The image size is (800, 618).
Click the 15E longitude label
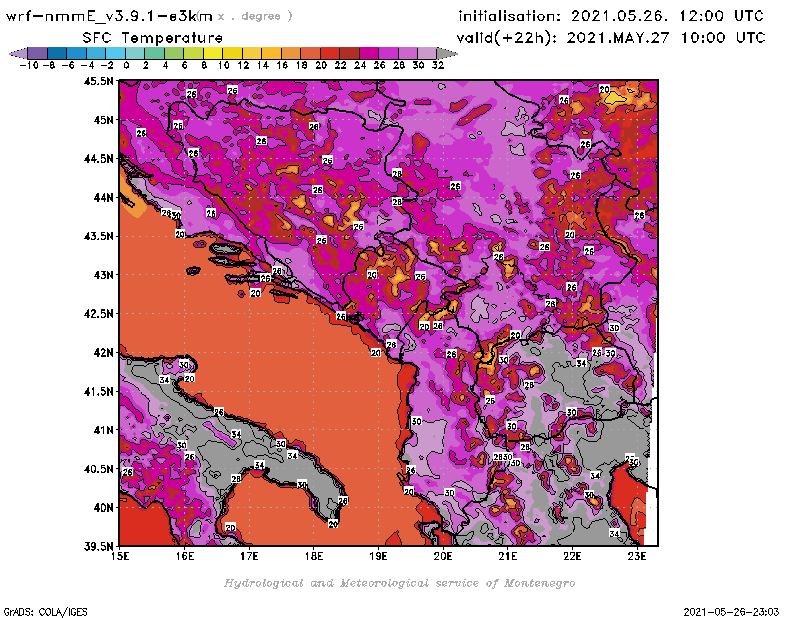pyautogui.click(x=120, y=556)
